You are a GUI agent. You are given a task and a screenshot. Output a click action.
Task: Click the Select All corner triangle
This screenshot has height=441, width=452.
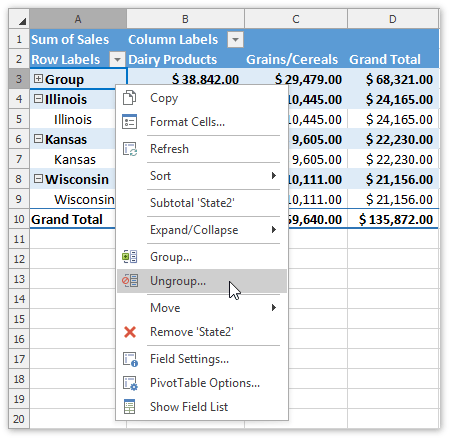(x=22, y=22)
